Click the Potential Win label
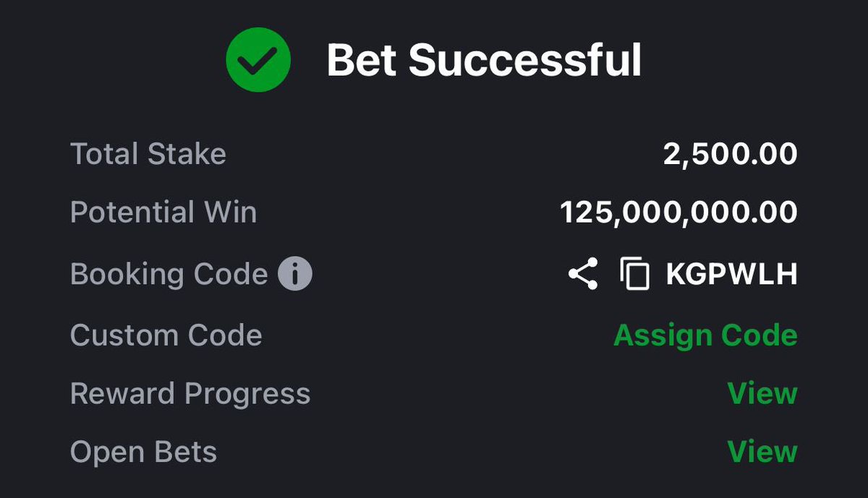Screen dimensions: 868x498 [x=163, y=212]
